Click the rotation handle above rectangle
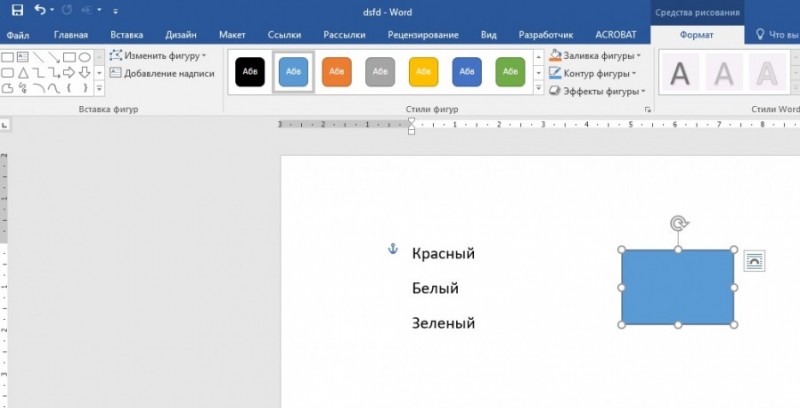The height and width of the screenshot is (408, 800). [x=678, y=223]
